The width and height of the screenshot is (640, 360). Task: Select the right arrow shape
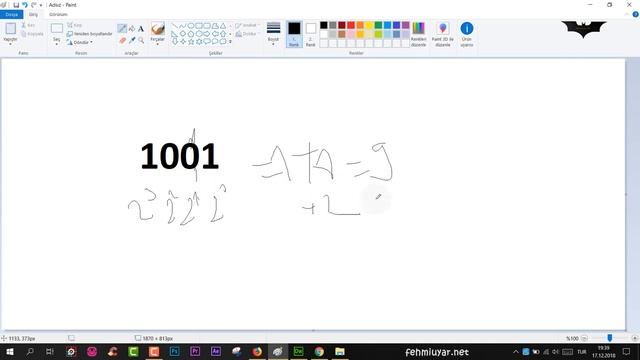point(207,34)
